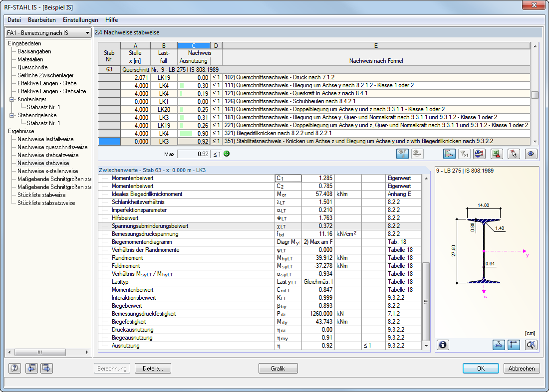Click the Berechnung button
The image size is (549, 392).
112,368
